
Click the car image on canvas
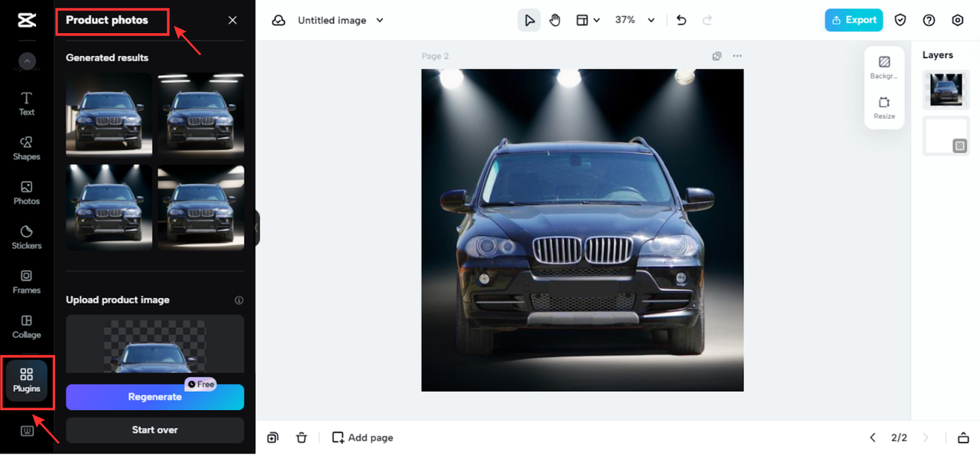tap(583, 230)
